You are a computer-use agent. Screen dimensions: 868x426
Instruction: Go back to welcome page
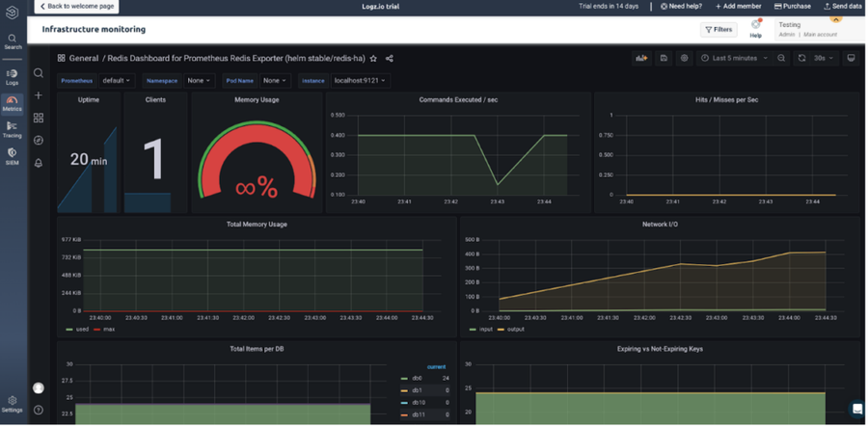click(77, 6)
